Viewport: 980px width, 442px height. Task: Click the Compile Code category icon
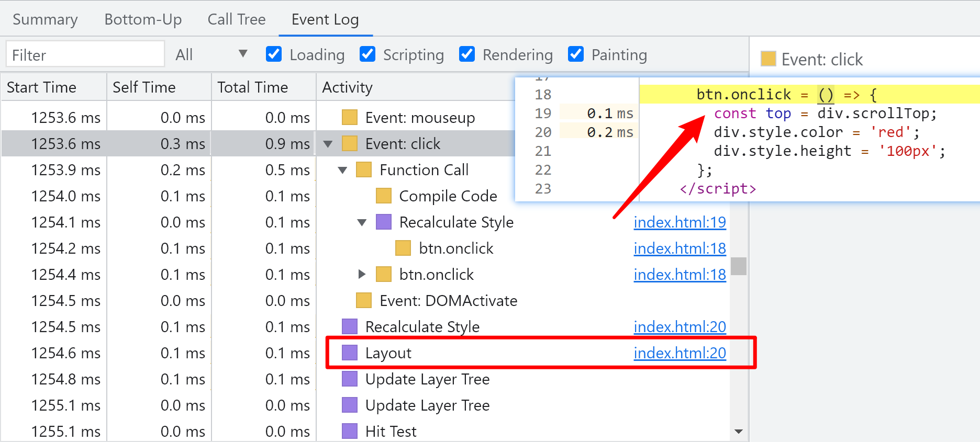click(x=384, y=196)
